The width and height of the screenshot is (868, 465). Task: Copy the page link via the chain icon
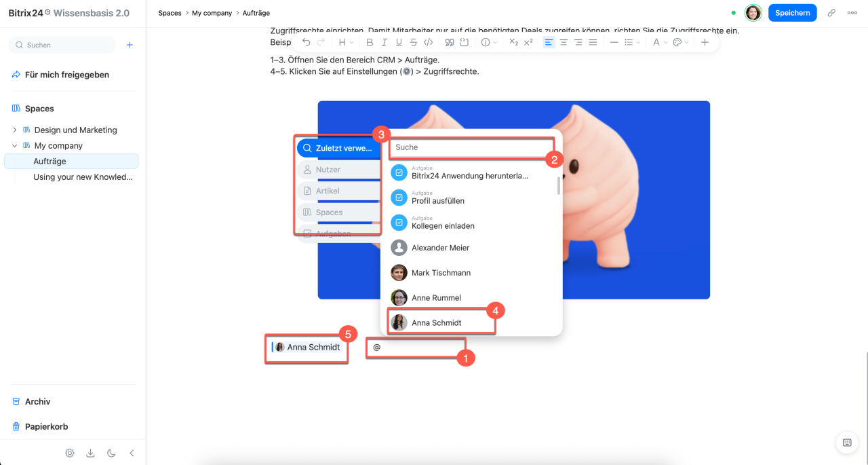point(831,13)
